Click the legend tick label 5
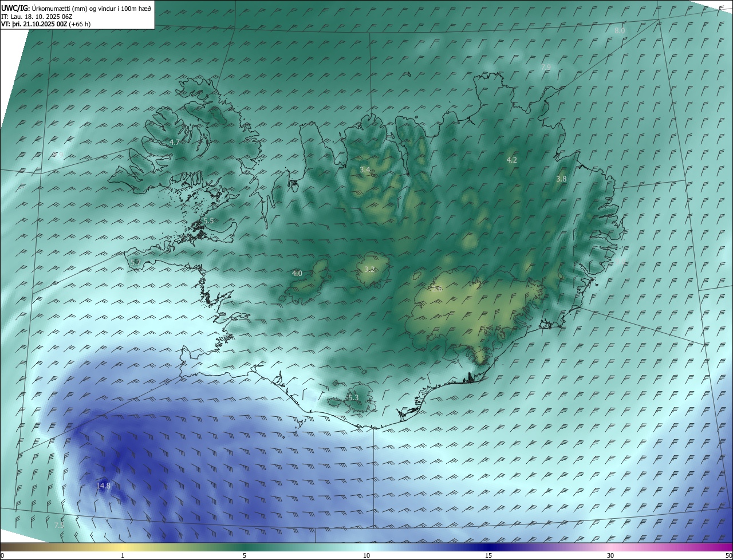 point(245,555)
